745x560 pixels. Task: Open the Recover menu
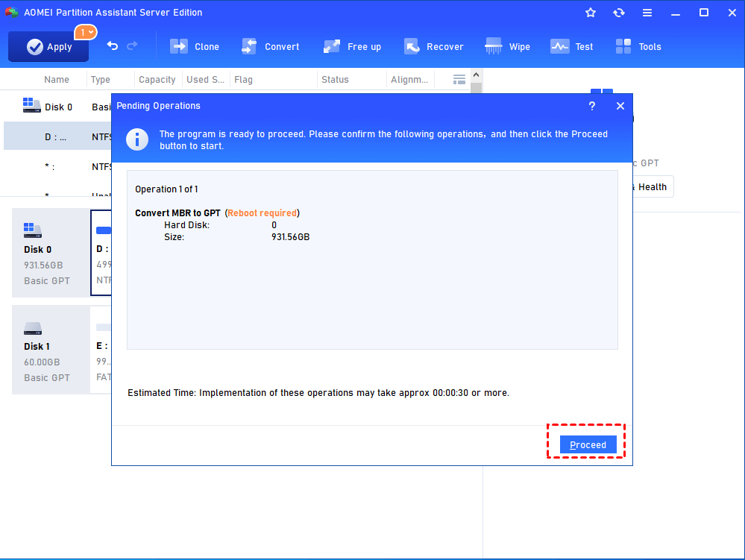(434, 46)
